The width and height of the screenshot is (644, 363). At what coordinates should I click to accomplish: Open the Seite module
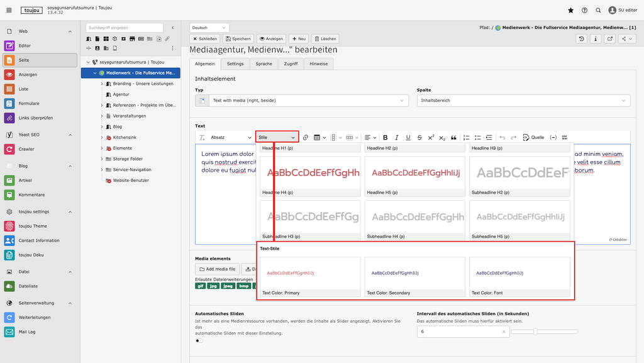tap(40, 60)
